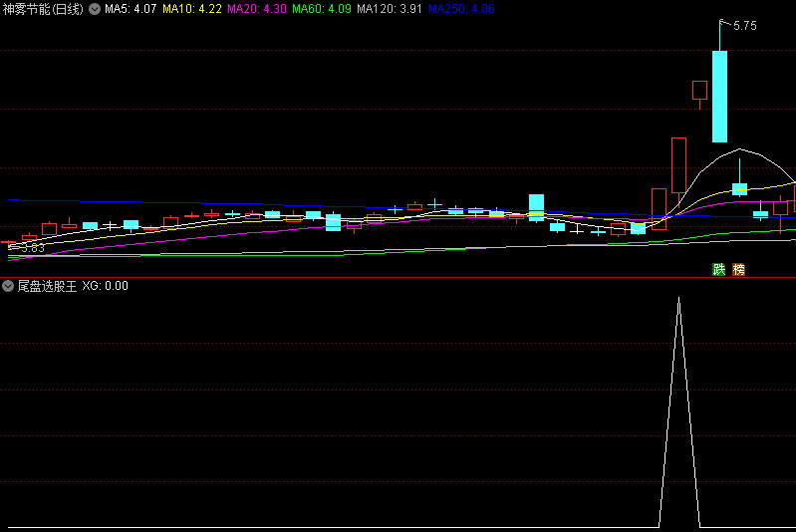Click the magenta MA20: 4.30 label
This screenshot has width=796, height=532.
(x=257, y=9)
